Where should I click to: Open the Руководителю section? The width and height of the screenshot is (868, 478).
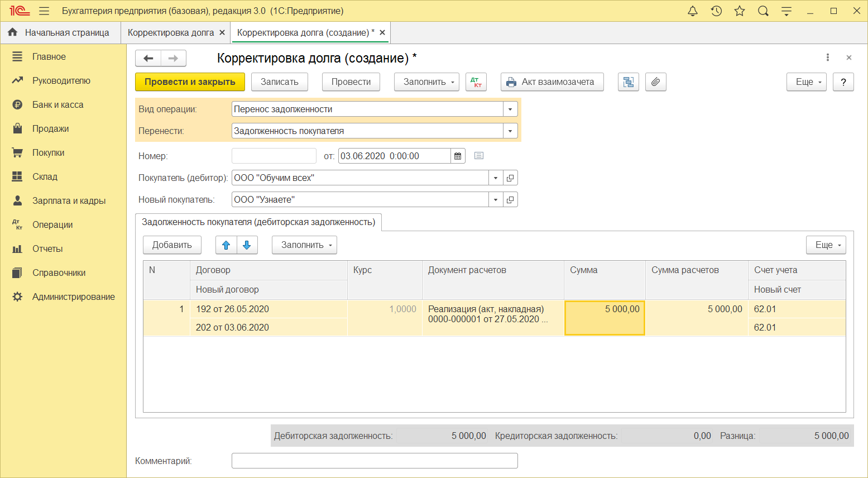pyautogui.click(x=61, y=81)
